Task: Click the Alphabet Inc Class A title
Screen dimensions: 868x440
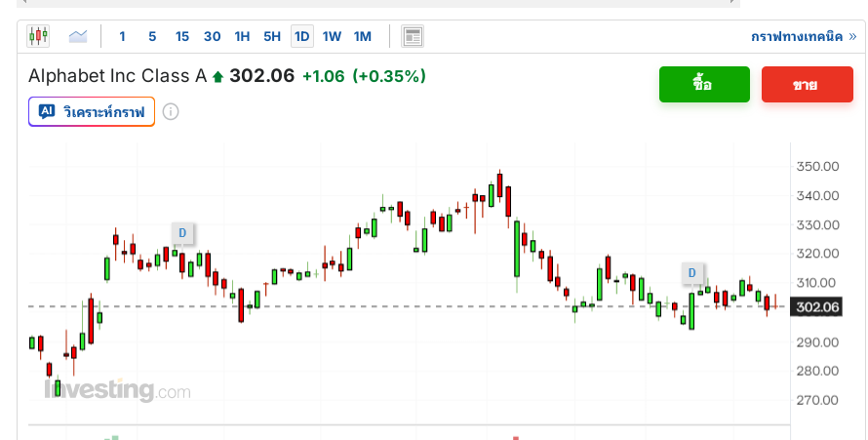Action: click(x=117, y=76)
